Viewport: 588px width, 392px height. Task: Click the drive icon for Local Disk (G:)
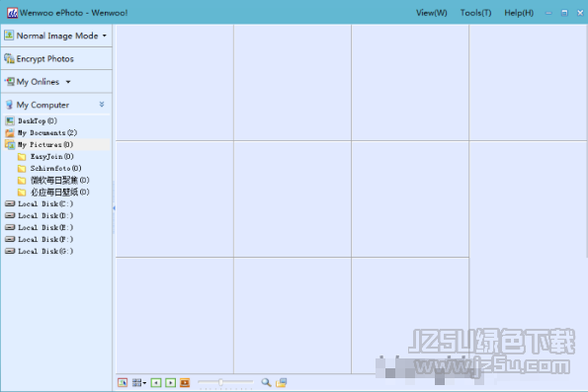(10, 251)
